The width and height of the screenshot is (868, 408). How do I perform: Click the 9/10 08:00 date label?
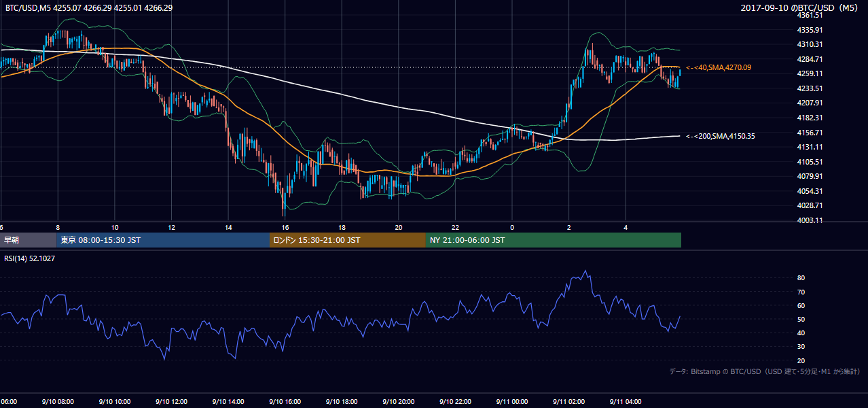coord(56,402)
